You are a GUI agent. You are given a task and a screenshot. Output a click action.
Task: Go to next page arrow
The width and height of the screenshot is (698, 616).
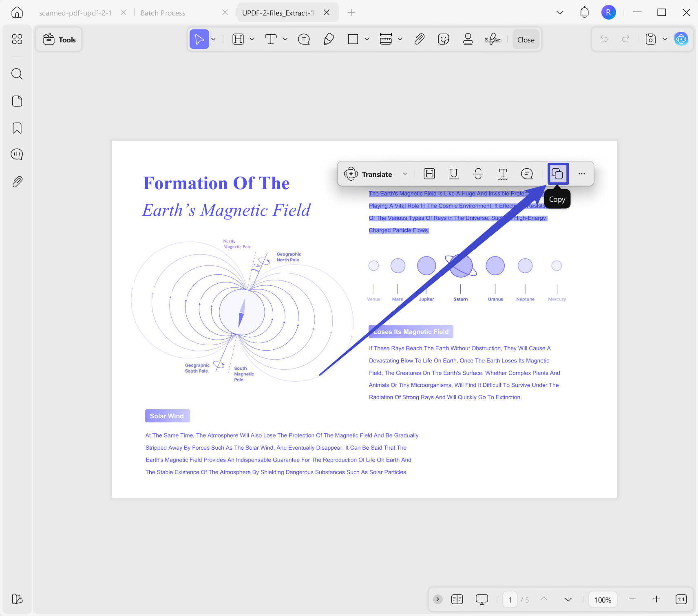[568, 599]
